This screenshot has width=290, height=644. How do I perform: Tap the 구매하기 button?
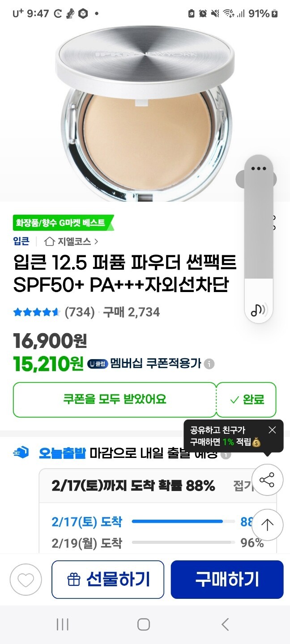[227, 580]
